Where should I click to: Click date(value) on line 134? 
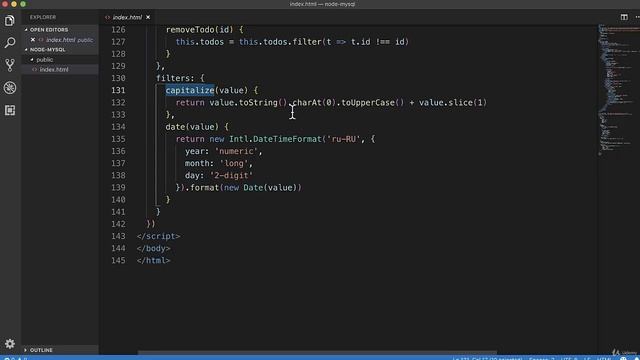point(192,127)
